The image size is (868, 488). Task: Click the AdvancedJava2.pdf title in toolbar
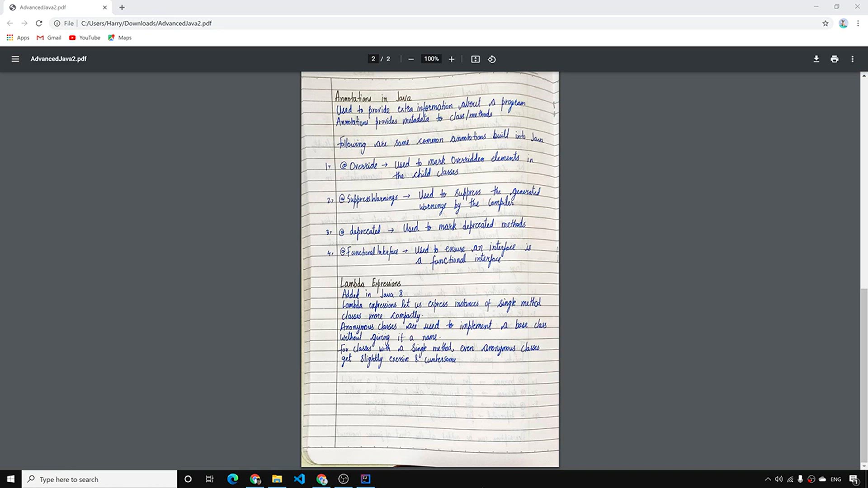click(59, 59)
